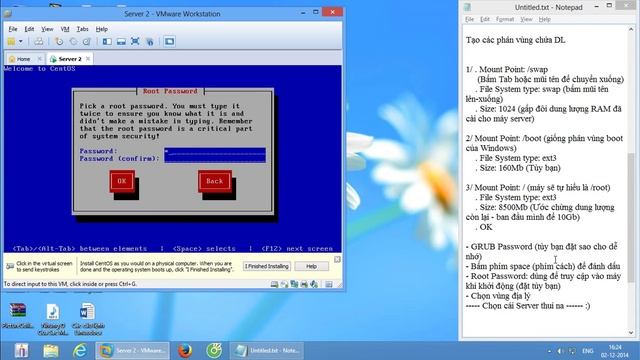Screen dimensions: 640x360
Task: Click the printer device status icon
Action: pos(304,284)
